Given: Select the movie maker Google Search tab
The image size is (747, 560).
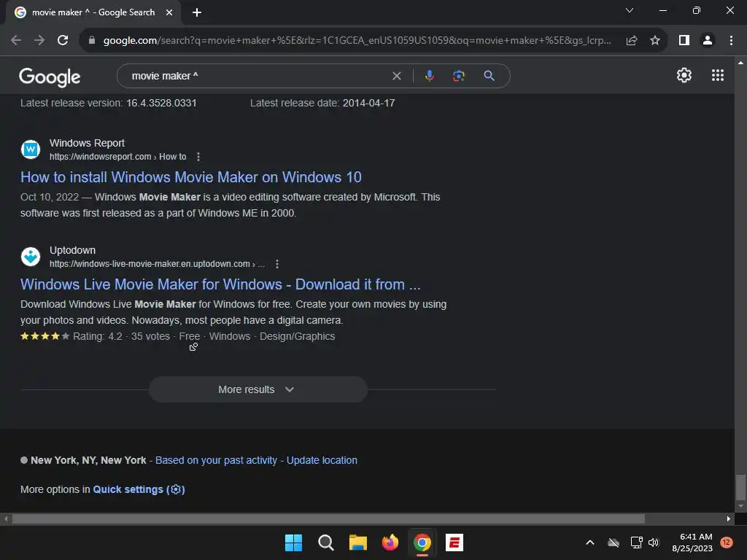Looking at the screenshot, I should click(93, 12).
